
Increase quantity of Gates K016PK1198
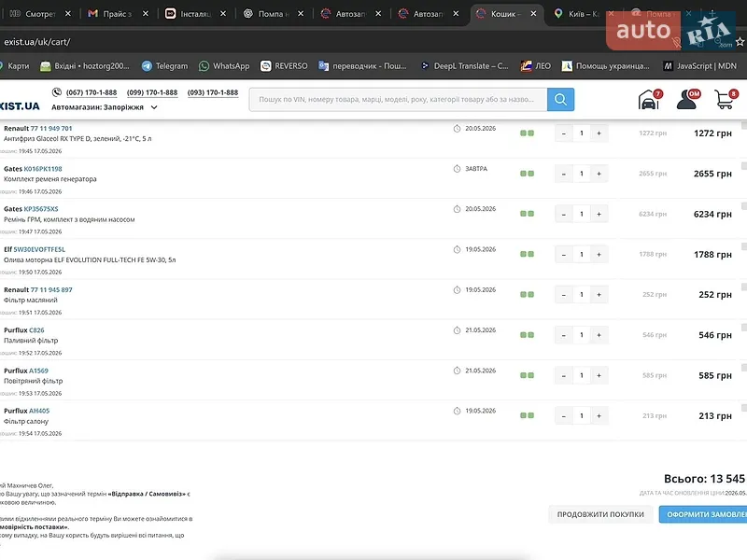pos(599,174)
